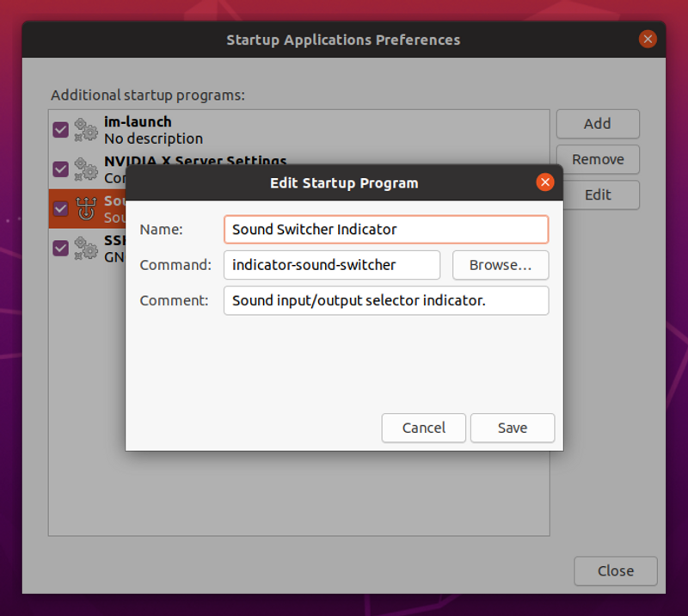Disable the Sound Switcher Indicator checkbox
This screenshot has width=688, height=616.
(60, 208)
